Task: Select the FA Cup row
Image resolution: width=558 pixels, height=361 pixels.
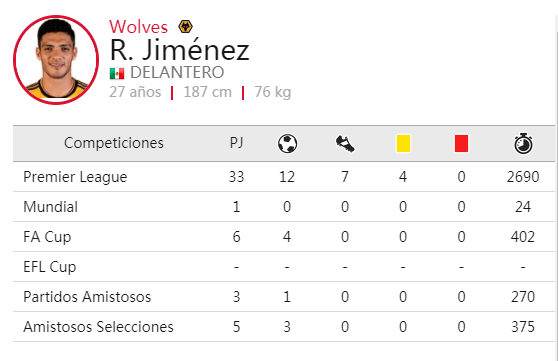Action: (284, 237)
